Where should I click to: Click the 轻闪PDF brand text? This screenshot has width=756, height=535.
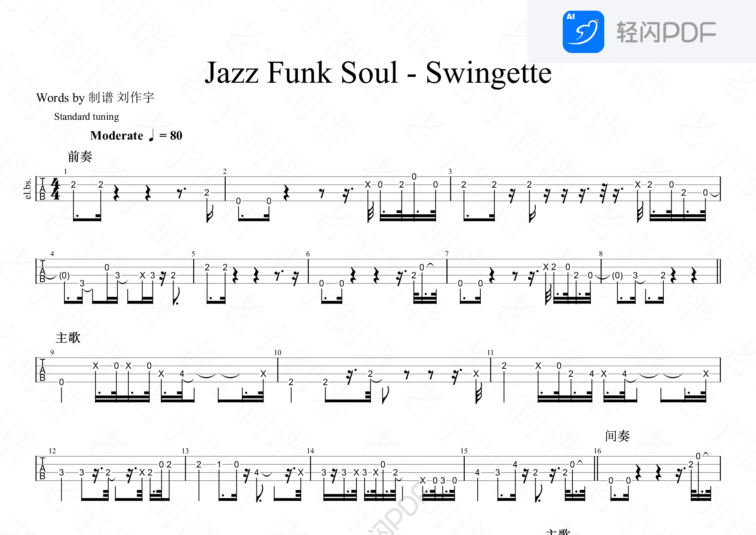tap(666, 32)
